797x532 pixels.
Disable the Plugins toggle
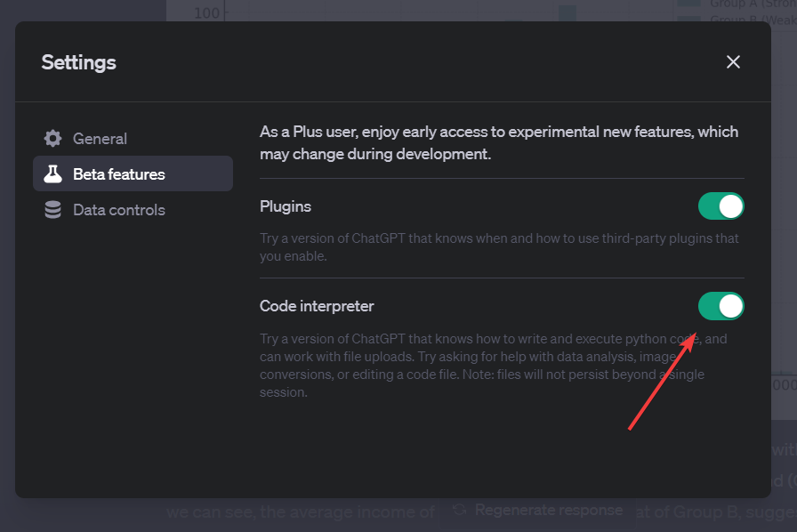click(x=721, y=206)
